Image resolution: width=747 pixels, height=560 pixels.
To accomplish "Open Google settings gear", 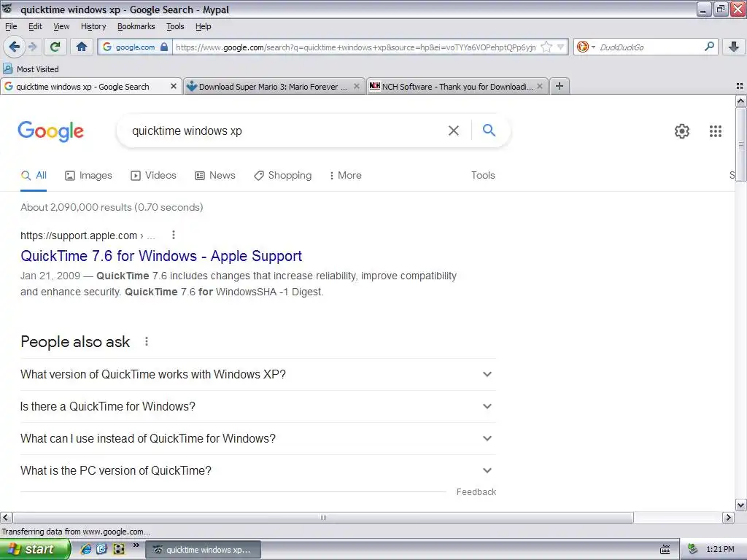I will [x=682, y=131].
